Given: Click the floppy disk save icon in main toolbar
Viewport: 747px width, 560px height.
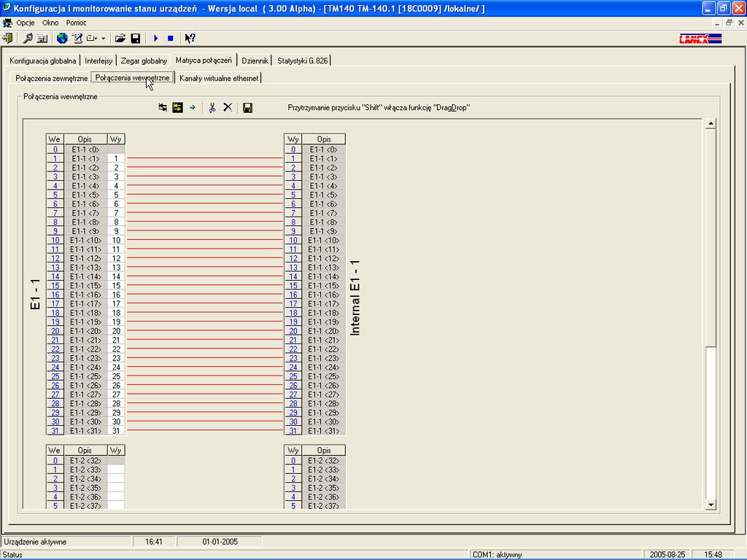Looking at the screenshot, I should (x=136, y=38).
